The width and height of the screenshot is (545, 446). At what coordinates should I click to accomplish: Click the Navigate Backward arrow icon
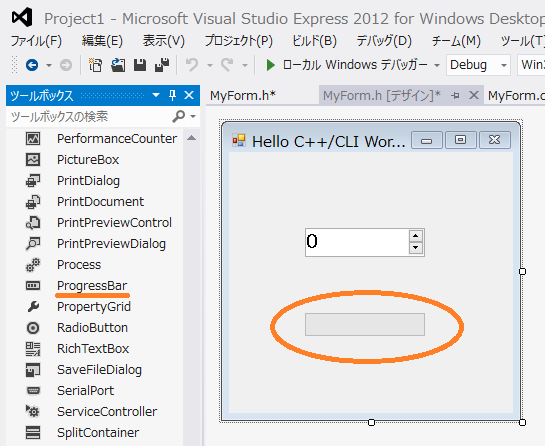pyautogui.click(x=32, y=65)
